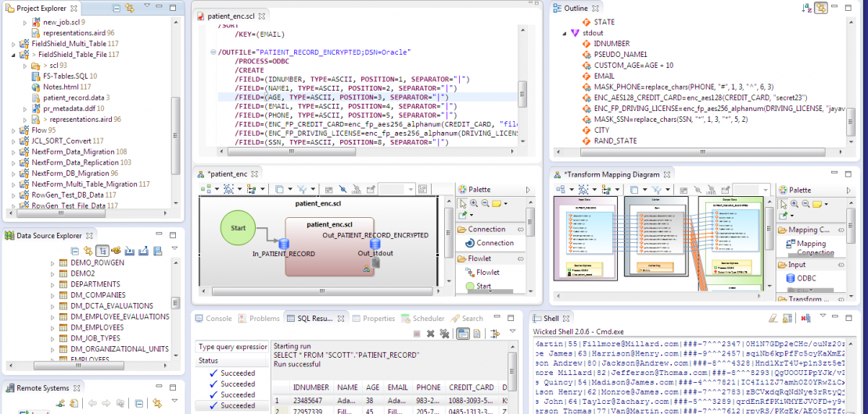This screenshot has width=868, height=414.
Task: Pick the Connection tool in the Palette
Action: [490, 243]
